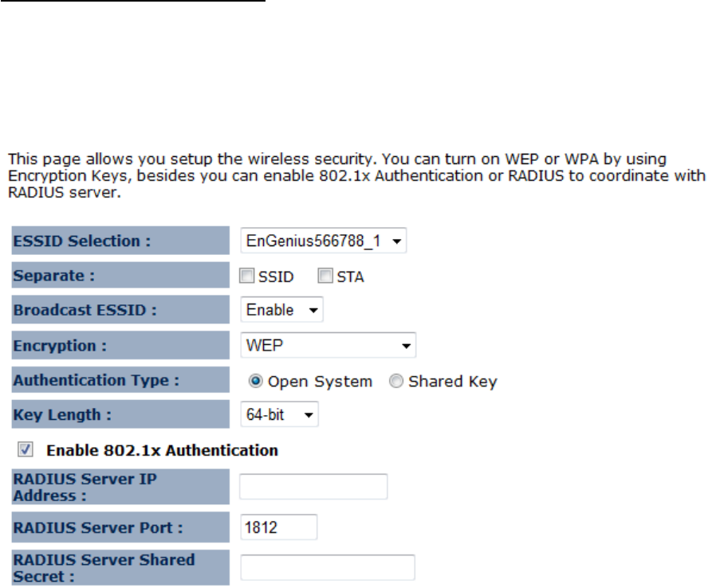Click the RADIUS Server Shared Secret field
This screenshot has height=588, width=724.
click(328, 567)
